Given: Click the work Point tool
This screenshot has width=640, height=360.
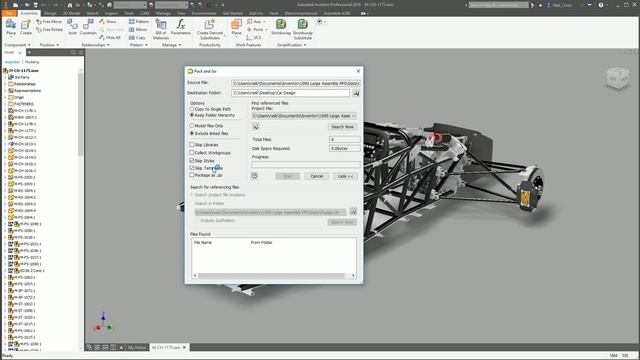Looking at the screenshot, I should [256, 29].
